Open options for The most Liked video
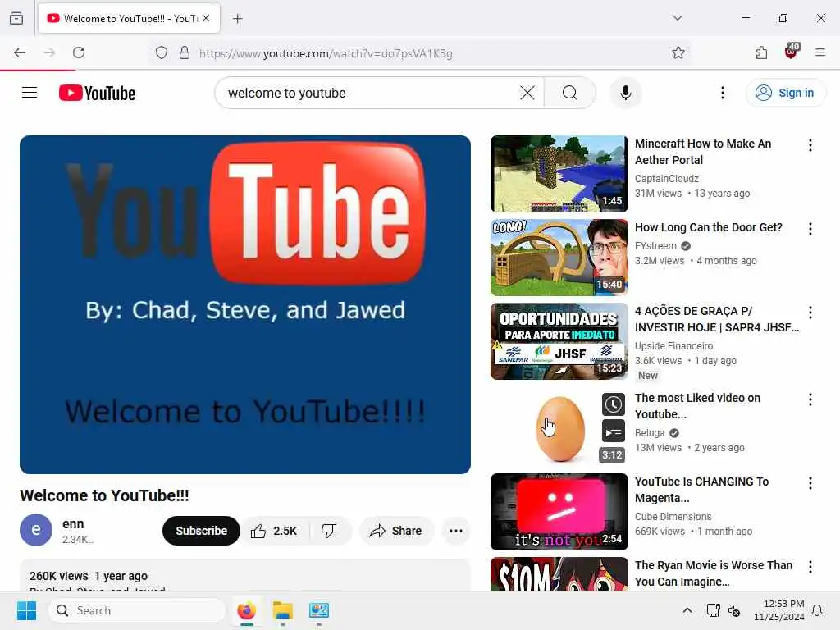840x630 pixels. (x=810, y=399)
